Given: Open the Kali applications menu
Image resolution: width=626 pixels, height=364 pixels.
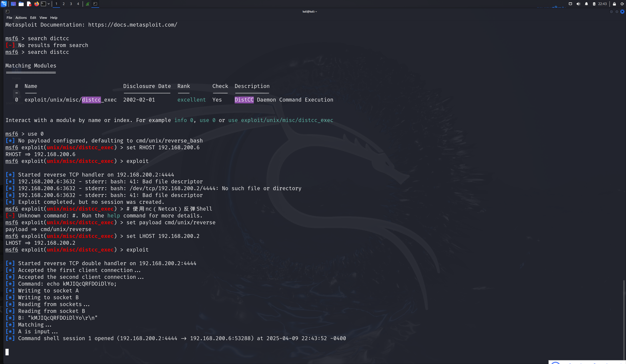Looking at the screenshot, I should point(4,4).
